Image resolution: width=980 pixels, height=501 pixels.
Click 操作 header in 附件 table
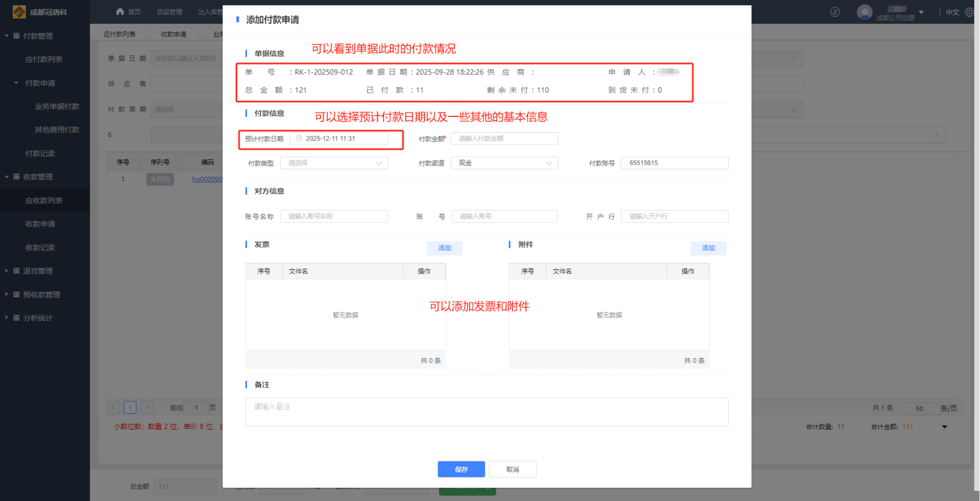(x=688, y=271)
